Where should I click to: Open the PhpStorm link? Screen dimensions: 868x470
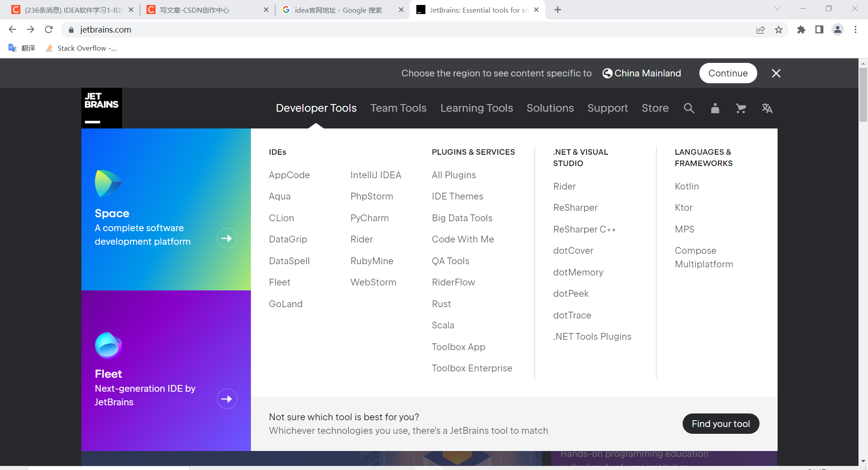[372, 196]
